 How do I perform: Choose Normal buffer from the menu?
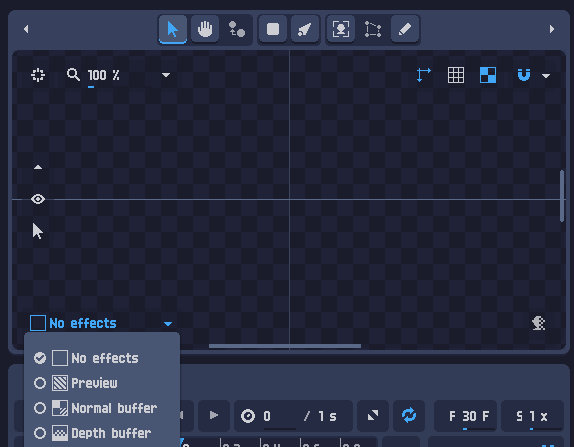96,408
